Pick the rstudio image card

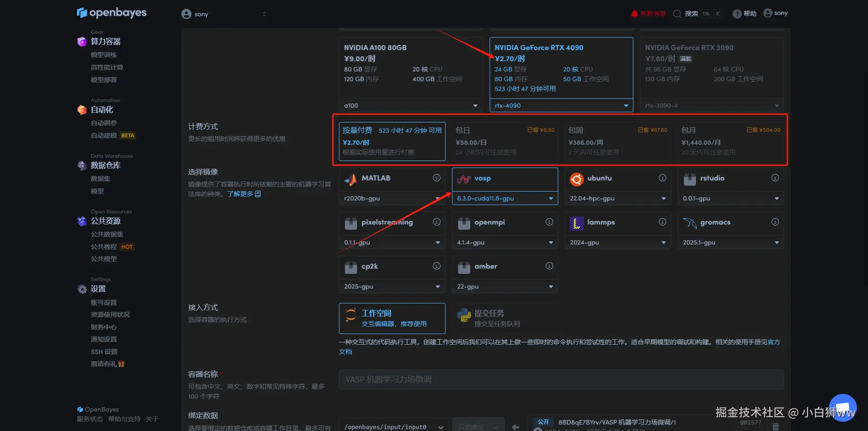click(x=731, y=179)
